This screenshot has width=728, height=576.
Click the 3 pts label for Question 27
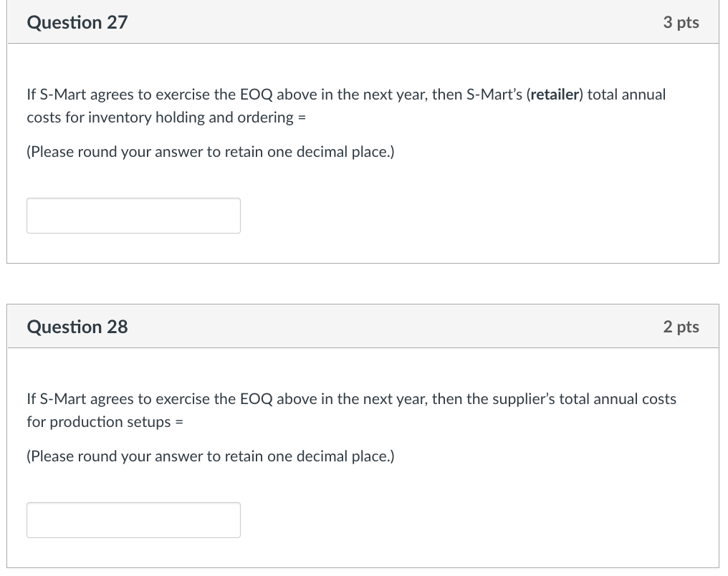point(680,22)
